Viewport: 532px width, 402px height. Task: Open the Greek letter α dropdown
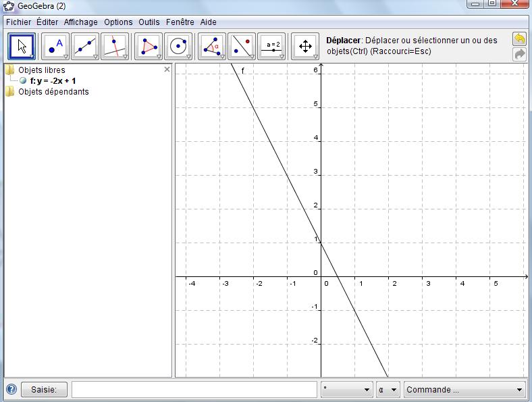(388, 389)
